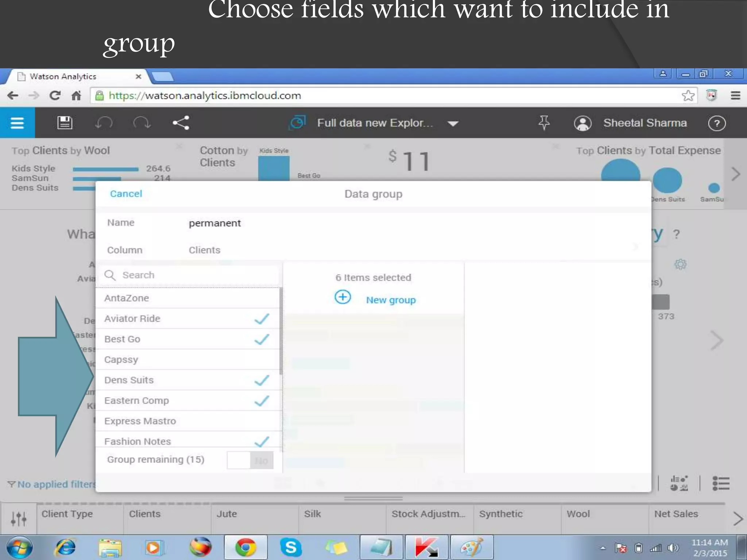The height and width of the screenshot is (560, 747).
Task: Open the list view icon at bottom right
Action: point(721,483)
